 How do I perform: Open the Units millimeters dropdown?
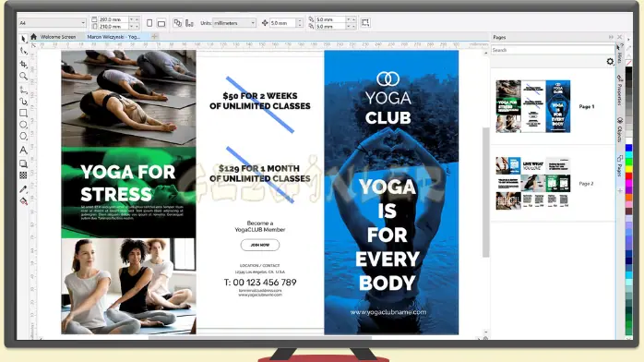click(x=234, y=23)
